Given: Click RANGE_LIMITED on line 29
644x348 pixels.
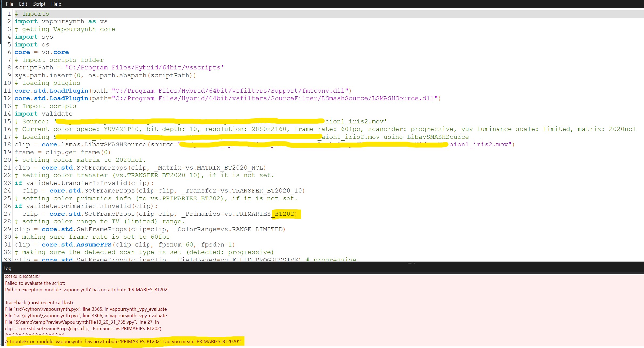Looking at the screenshot, I should [x=257, y=229].
